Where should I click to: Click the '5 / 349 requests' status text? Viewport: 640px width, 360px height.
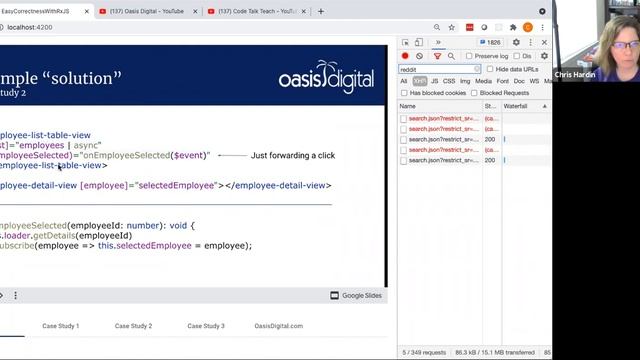(x=424, y=352)
